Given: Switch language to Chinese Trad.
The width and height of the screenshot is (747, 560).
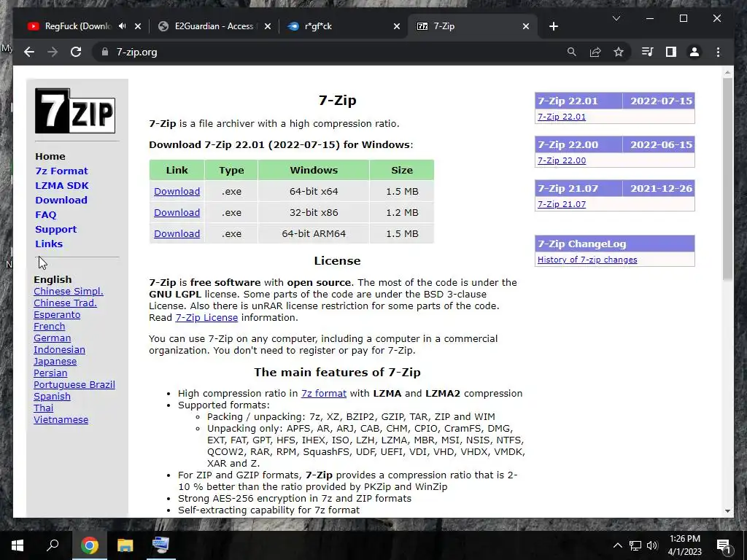Looking at the screenshot, I should [x=65, y=303].
